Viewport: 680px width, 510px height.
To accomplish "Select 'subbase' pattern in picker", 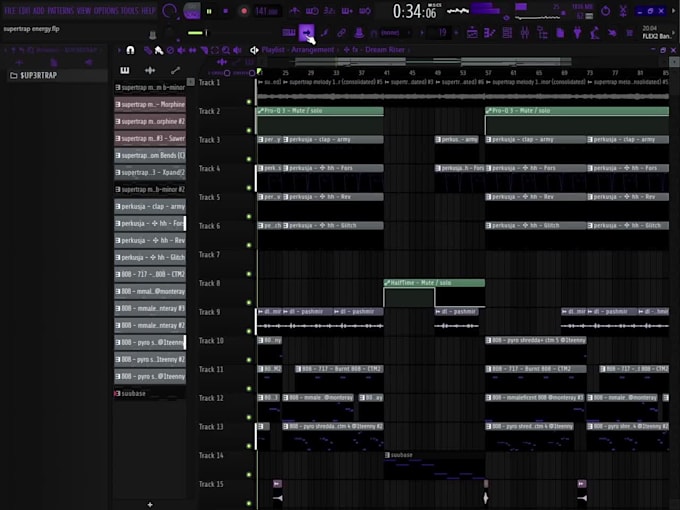I will tap(150, 393).
